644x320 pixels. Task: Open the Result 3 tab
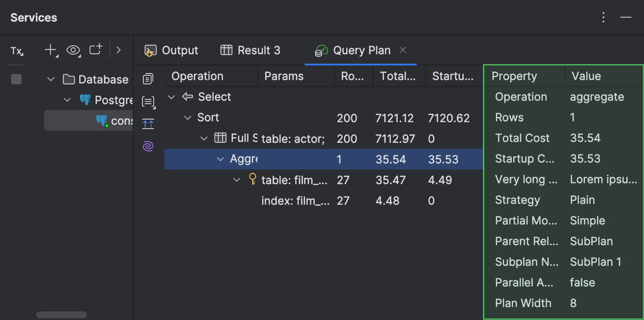coord(251,50)
